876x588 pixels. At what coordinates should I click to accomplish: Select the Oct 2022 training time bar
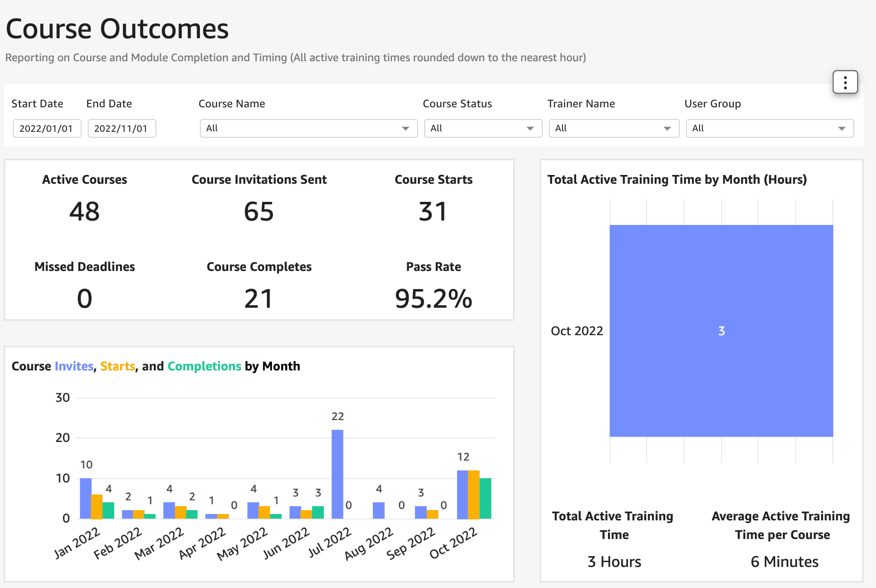(720, 330)
